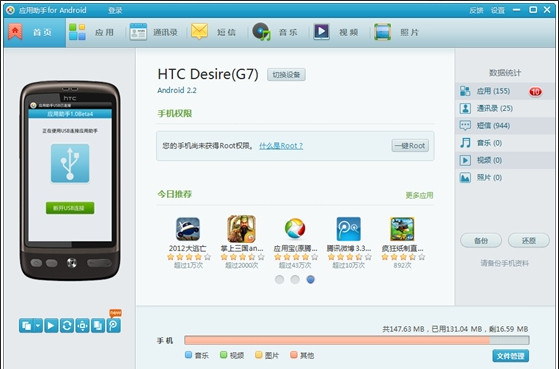Open 反馈 feedback in title bar
This screenshot has height=369, width=559.
pos(476,10)
